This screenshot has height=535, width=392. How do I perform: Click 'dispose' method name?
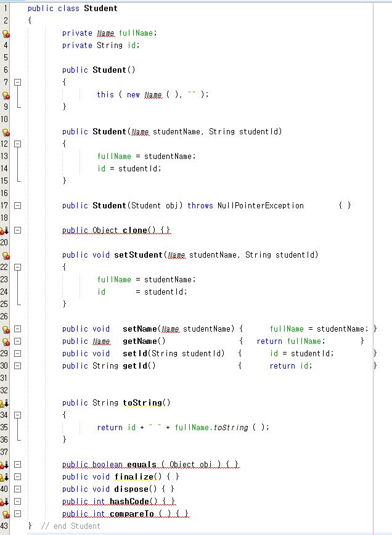tap(131, 489)
